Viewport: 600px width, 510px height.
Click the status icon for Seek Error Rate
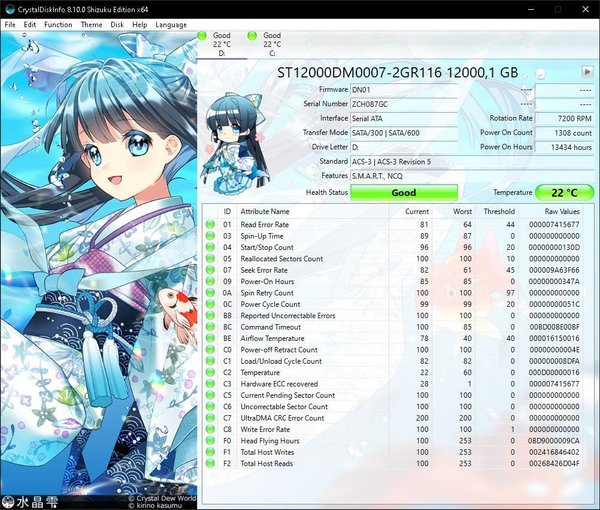pos(210,270)
